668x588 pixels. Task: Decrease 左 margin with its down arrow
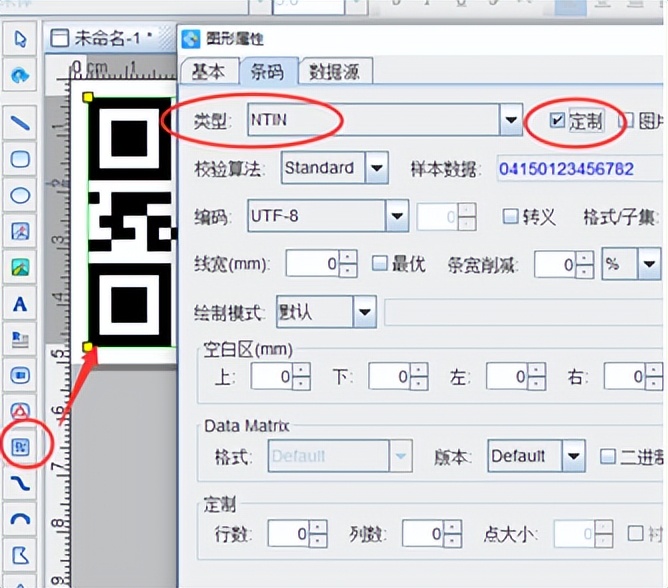[x=536, y=383]
